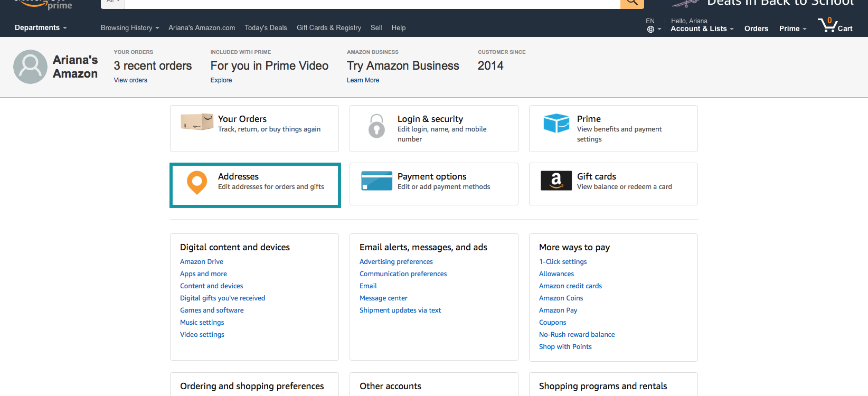
Task: Open Shop with Points link
Action: (565, 346)
